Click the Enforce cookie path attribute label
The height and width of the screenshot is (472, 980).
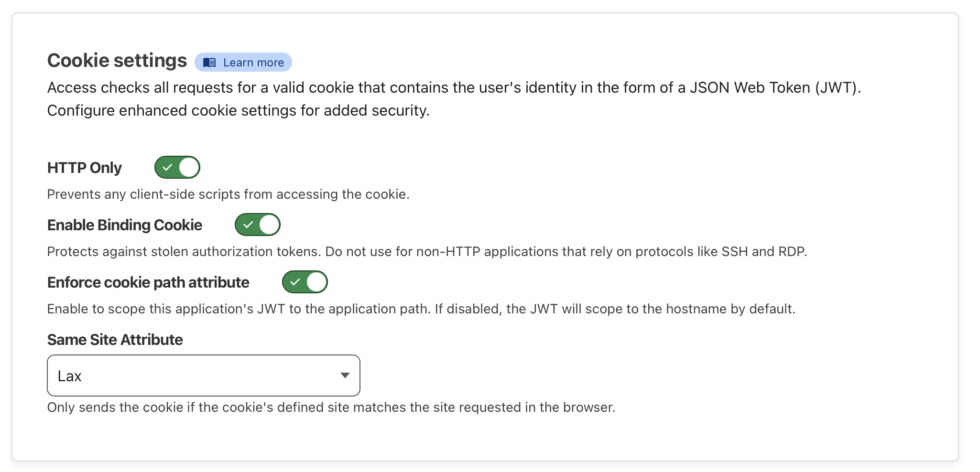(x=148, y=282)
